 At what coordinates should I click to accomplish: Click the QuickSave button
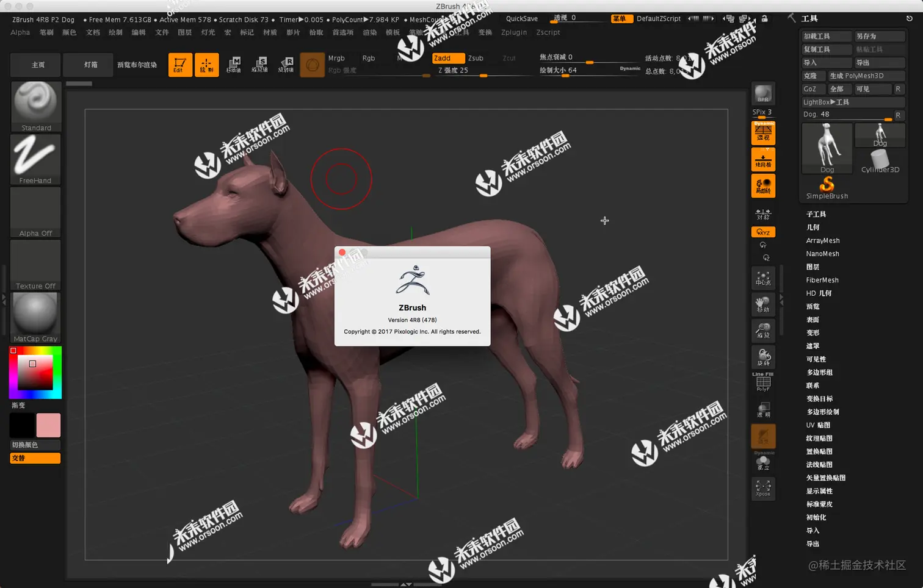tap(522, 19)
